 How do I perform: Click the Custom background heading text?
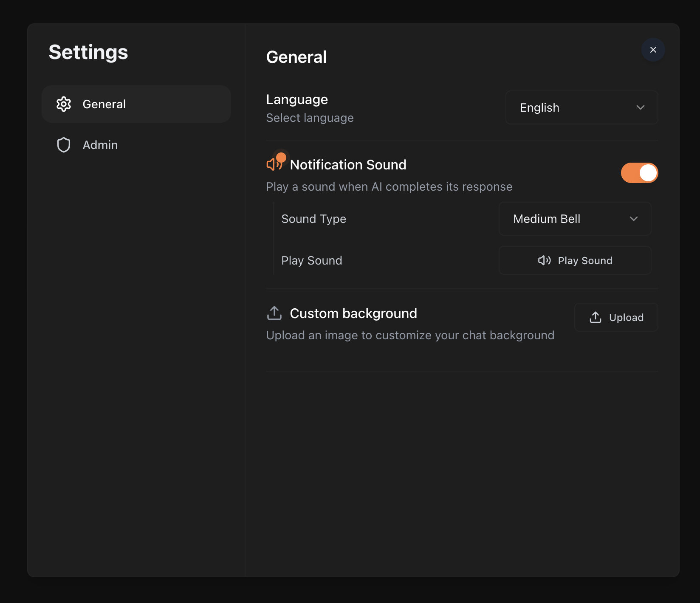coord(353,313)
